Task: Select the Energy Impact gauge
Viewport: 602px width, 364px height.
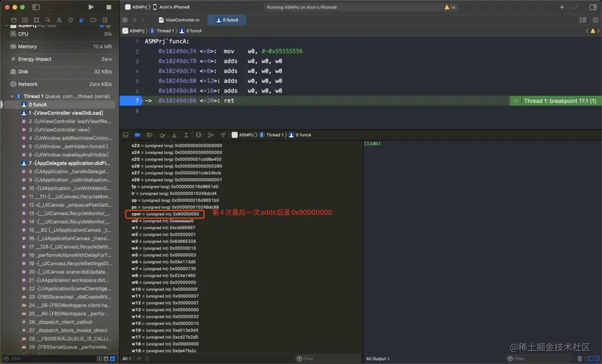Action: point(61,59)
